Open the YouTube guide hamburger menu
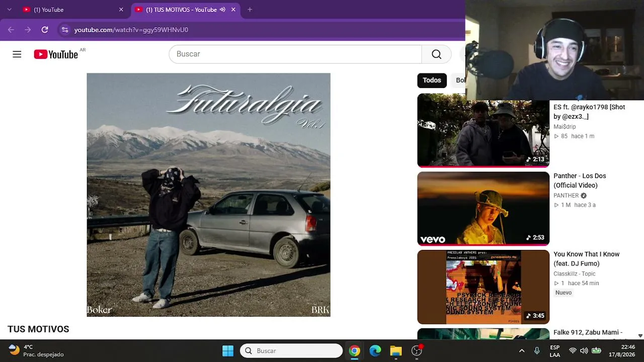Screen dimensions: 644x362 point(17,54)
